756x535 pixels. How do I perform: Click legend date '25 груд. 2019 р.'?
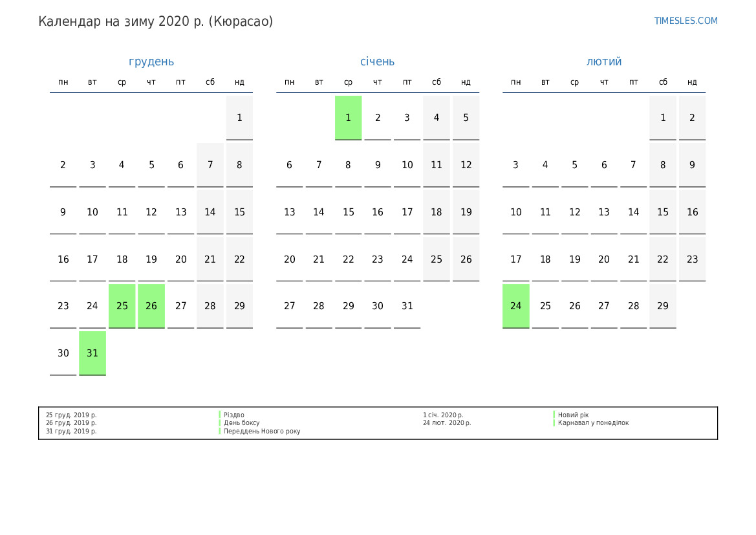point(71,415)
